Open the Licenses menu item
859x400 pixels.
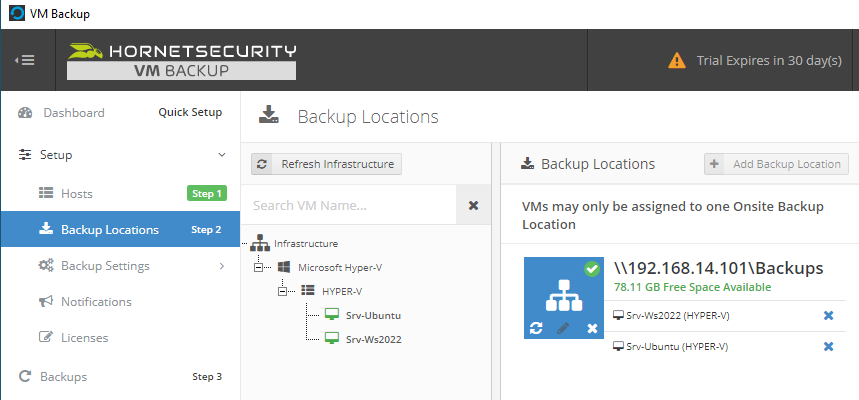click(x=85, y=338)
